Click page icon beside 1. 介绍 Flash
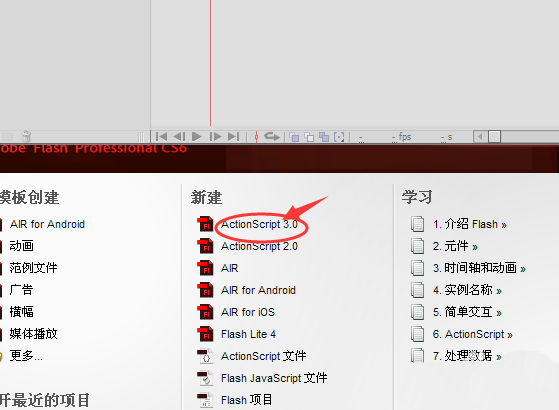 [417, 224]
